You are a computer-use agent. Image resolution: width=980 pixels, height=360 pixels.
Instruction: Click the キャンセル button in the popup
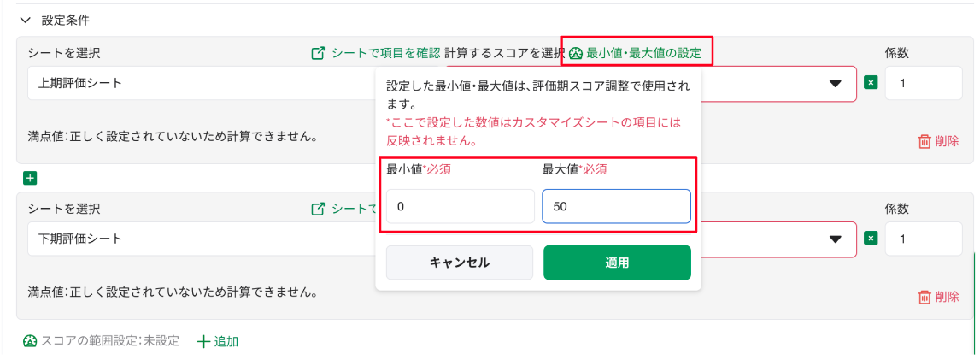pos(460,263)
